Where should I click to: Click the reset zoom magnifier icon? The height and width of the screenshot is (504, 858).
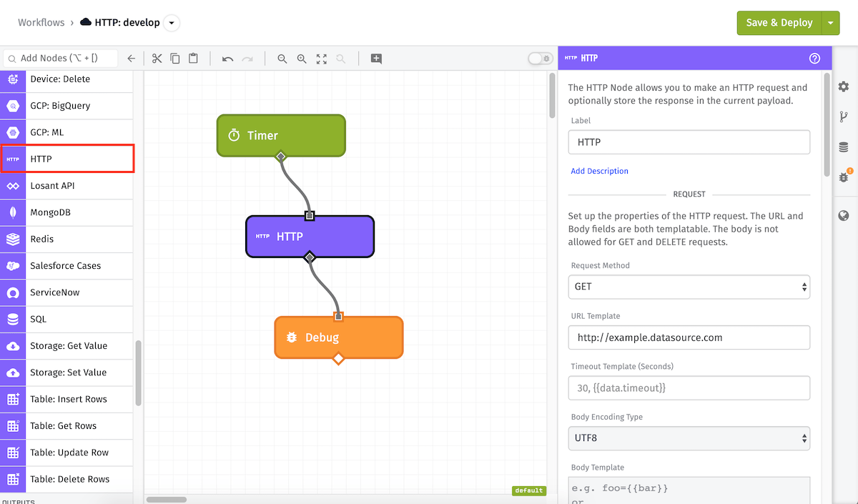point(341,59)
